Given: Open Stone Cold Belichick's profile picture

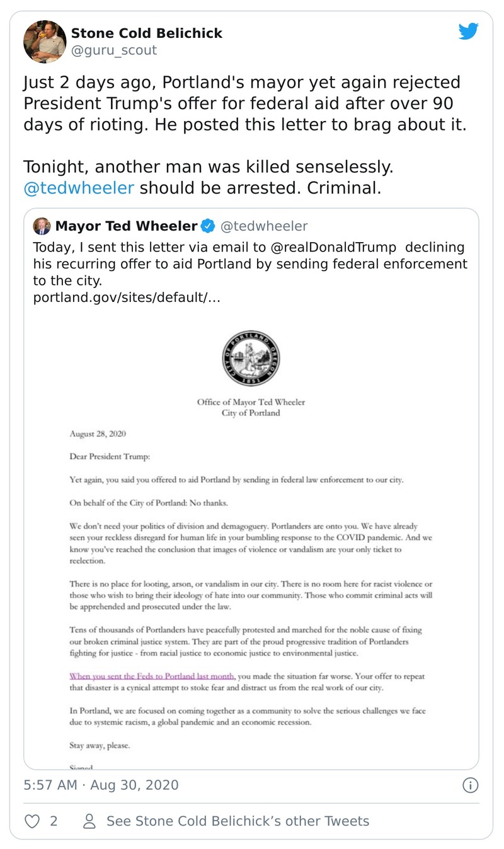Looking at the screenshot, I should (x=45, y=42).
